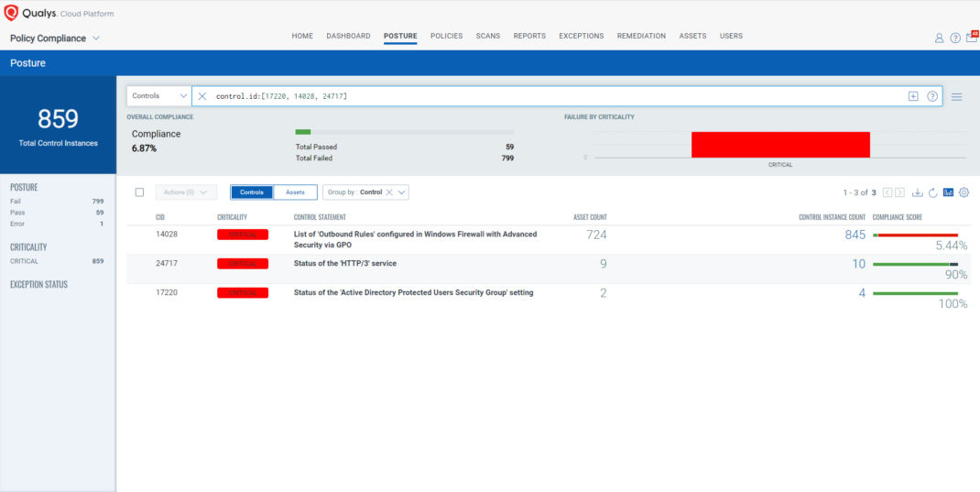This screenshot has width=980, height=492.
Task: Tick the select-all checkbox
Action: 139,192
